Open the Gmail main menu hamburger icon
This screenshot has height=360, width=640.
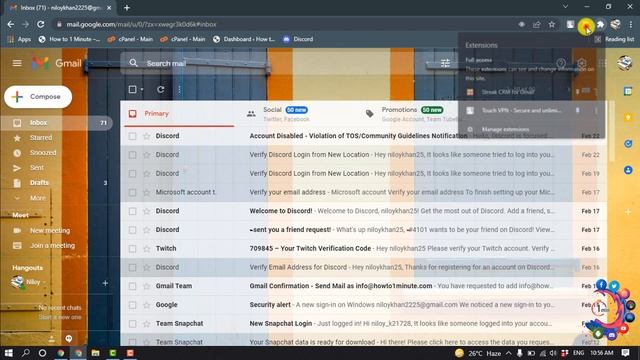point(17,63)
